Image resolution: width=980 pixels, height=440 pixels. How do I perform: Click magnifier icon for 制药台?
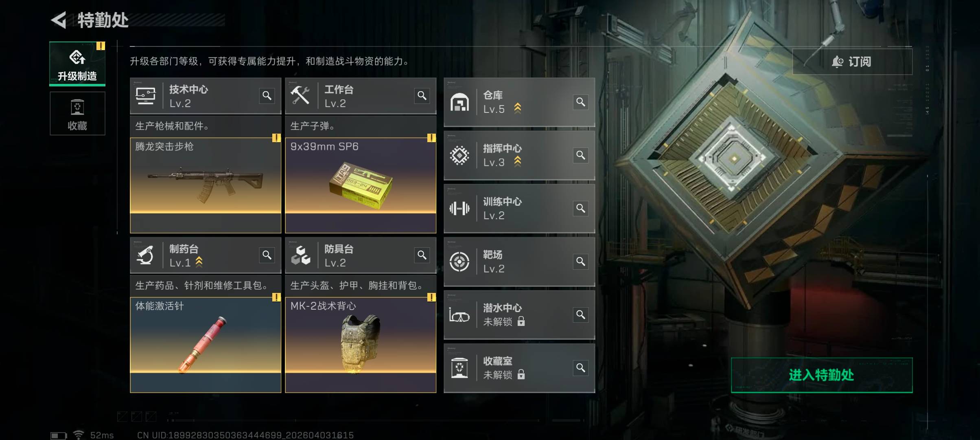click(267, 255)
